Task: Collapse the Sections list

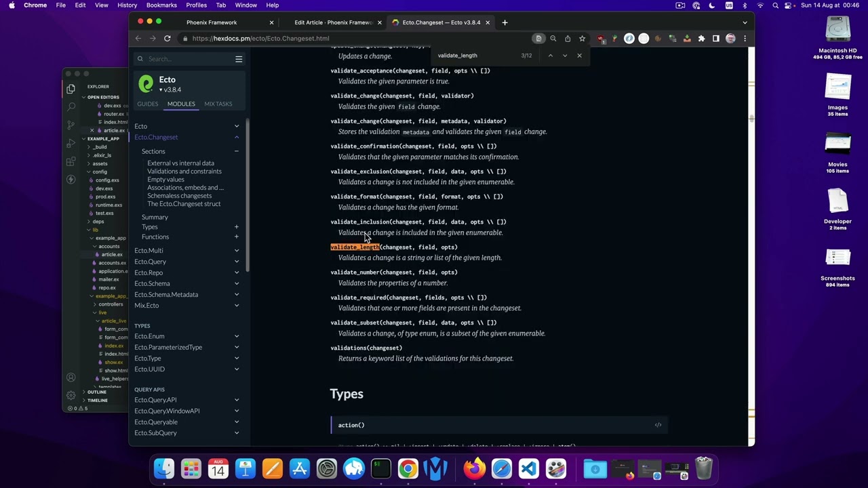Action: coord(237,151)
